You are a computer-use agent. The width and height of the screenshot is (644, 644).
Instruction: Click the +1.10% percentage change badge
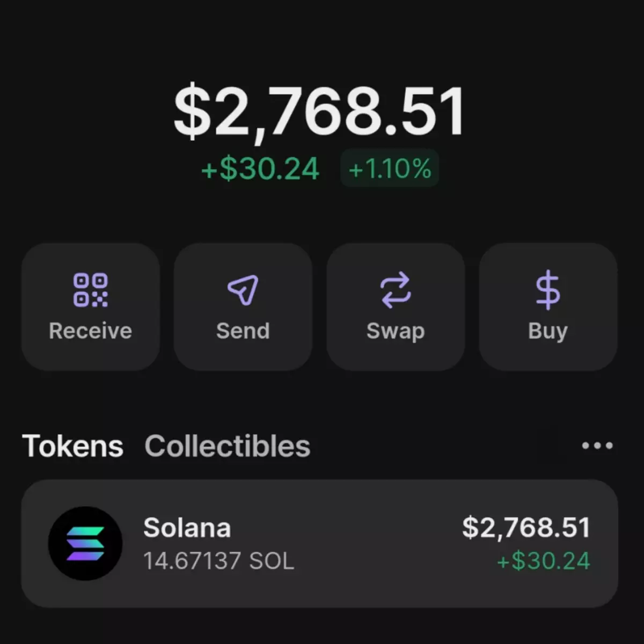point(390,169)
